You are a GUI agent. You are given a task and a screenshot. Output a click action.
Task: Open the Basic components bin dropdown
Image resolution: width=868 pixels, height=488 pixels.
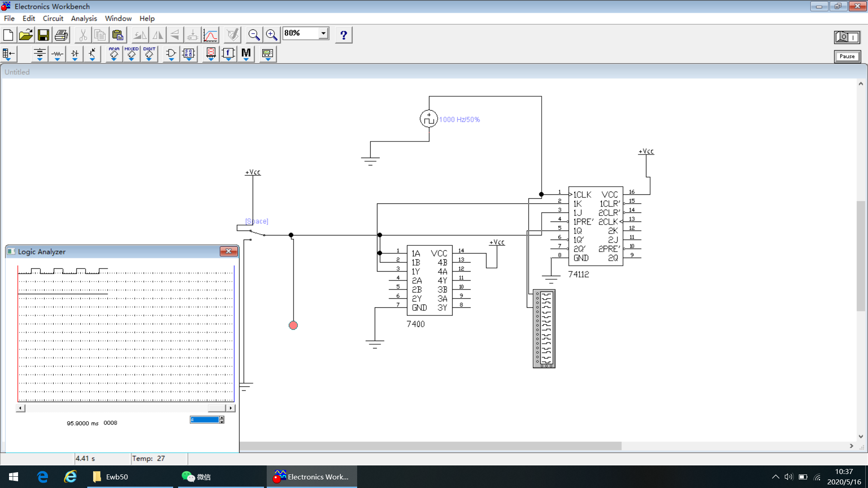[57, 54]
